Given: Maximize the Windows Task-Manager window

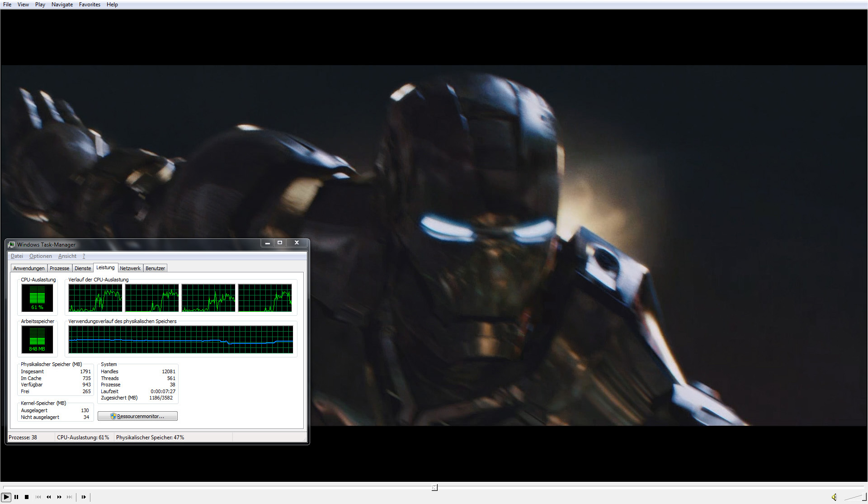Looking at the screenshot, I should [280, 243].
